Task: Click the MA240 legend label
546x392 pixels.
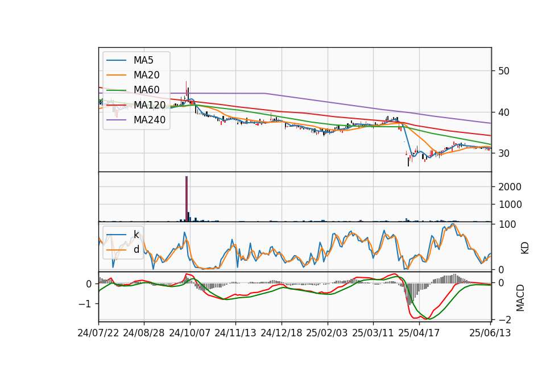Action: (150, 120)
